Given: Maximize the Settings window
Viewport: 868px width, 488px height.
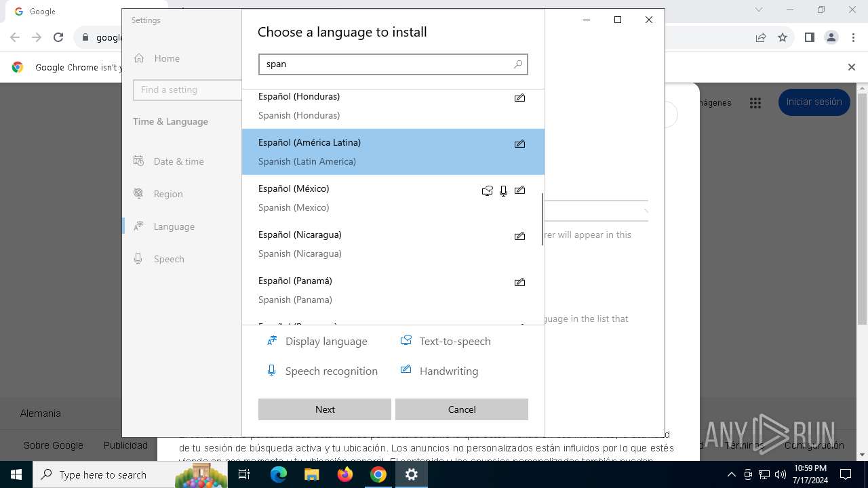Looking at the screenshot, I should pos(618,20).
